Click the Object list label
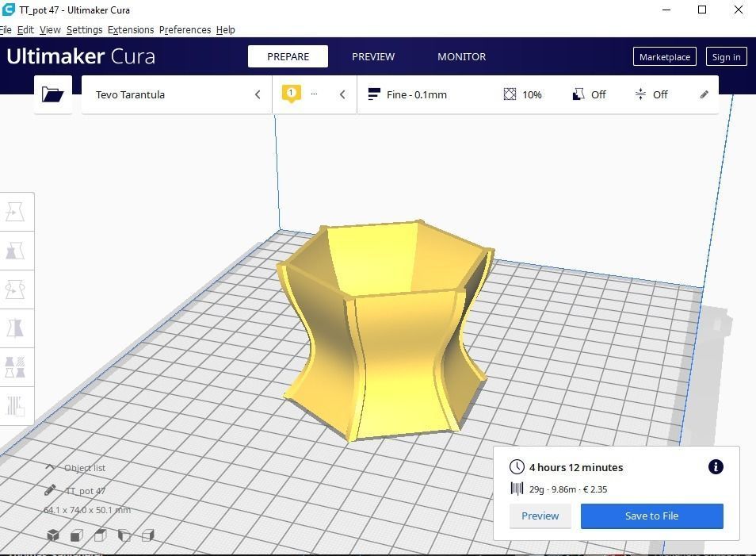The image size is (756, 556). [85, 468]
